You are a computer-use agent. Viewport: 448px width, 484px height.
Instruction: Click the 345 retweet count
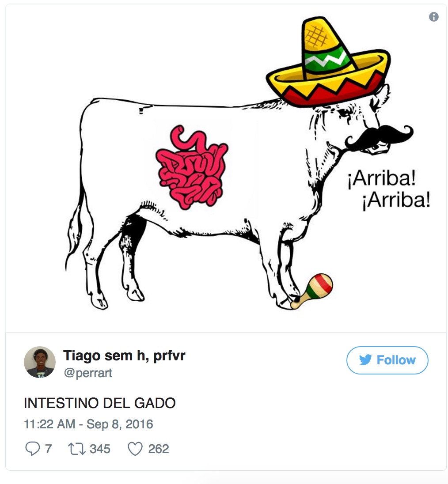point(100,449)
